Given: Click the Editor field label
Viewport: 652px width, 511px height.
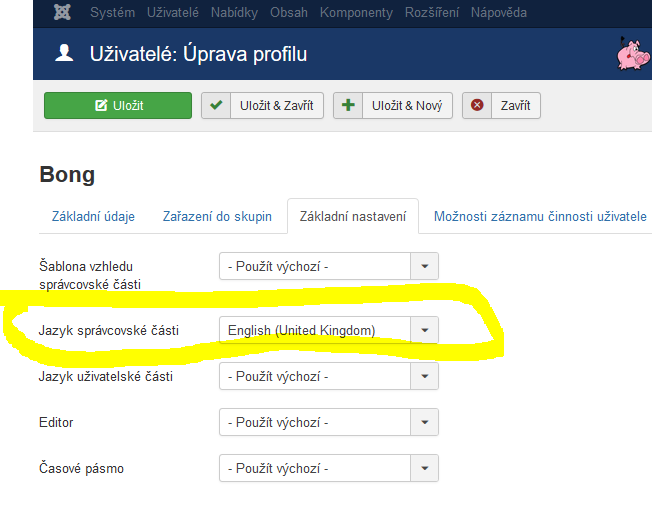Looking at the screenshot, I should pyautogui.click(x=56, y=422).
